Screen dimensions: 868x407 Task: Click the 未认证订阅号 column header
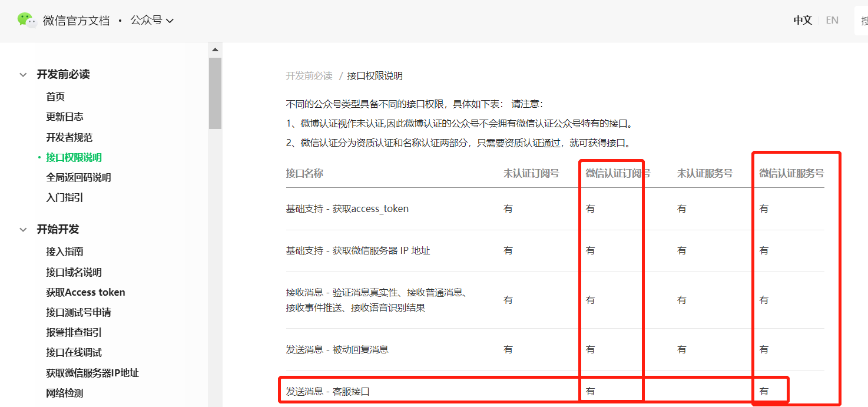pyautogui.click(x=531, y=173)
